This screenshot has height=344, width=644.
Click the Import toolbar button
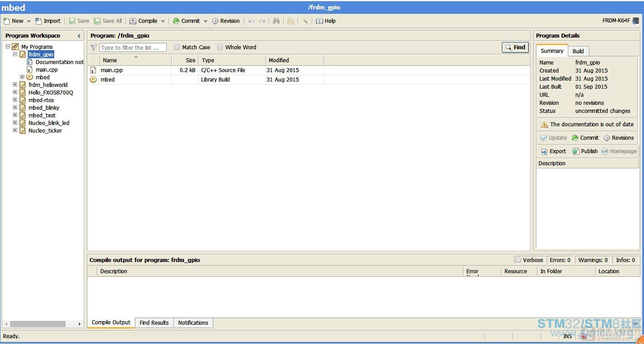coord(48,21)
